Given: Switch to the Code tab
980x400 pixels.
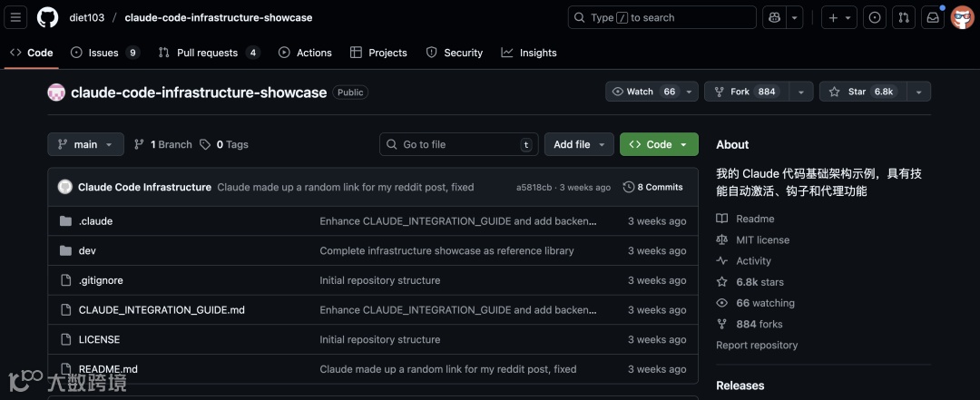Looking at the screenshot, I should [32, 53].
